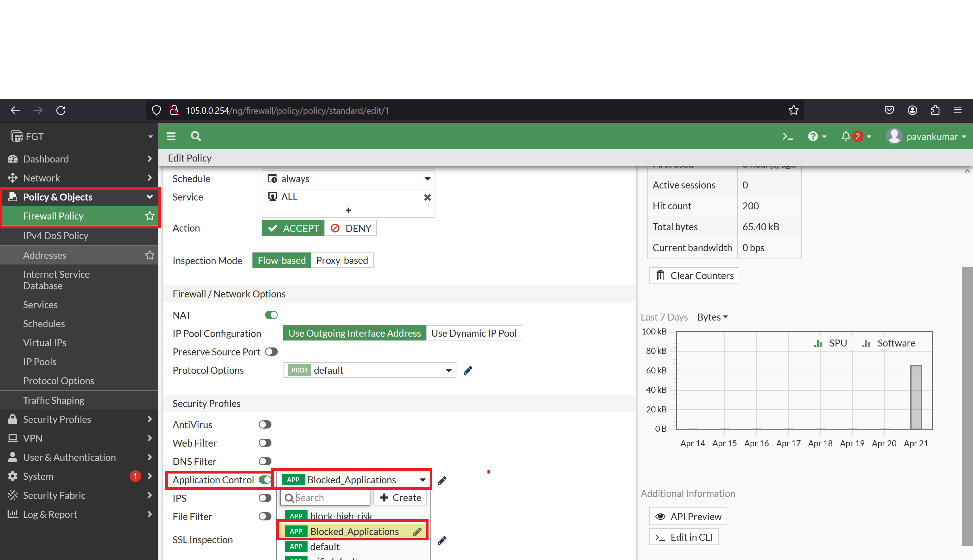This screenshot has width=973, height=560.
Task: Edit the Protocol Options profile pencil
Action: [468, 370]
